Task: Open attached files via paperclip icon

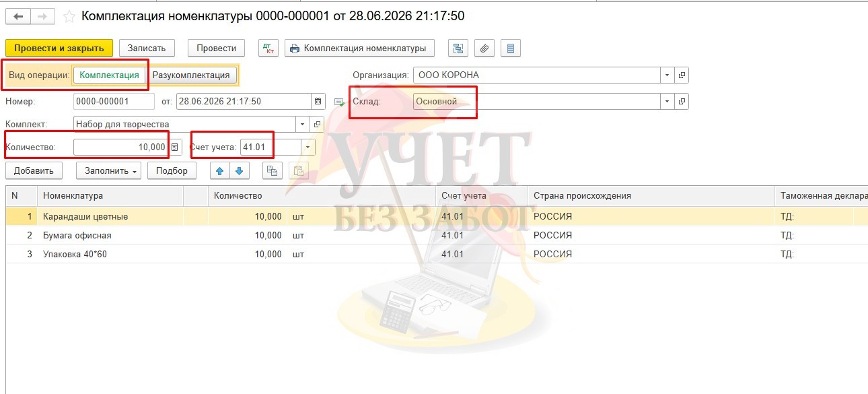Action: tap(484, 48)
